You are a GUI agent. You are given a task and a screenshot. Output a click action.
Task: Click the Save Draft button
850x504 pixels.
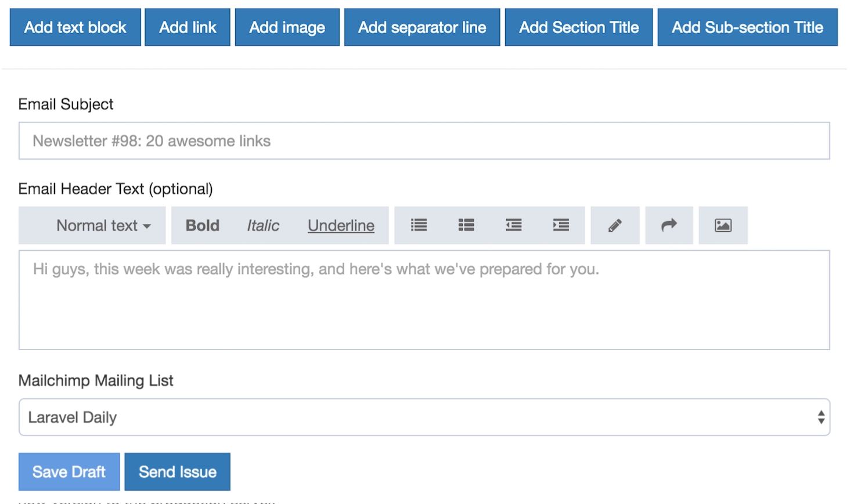(69, 471)
